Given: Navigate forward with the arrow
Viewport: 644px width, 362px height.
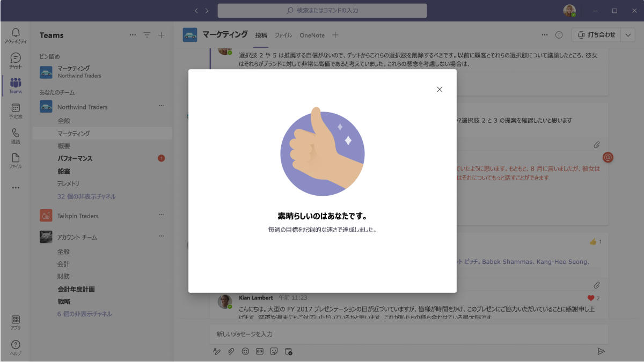Looking at the screenshot, I should click(x=207, y=11).
